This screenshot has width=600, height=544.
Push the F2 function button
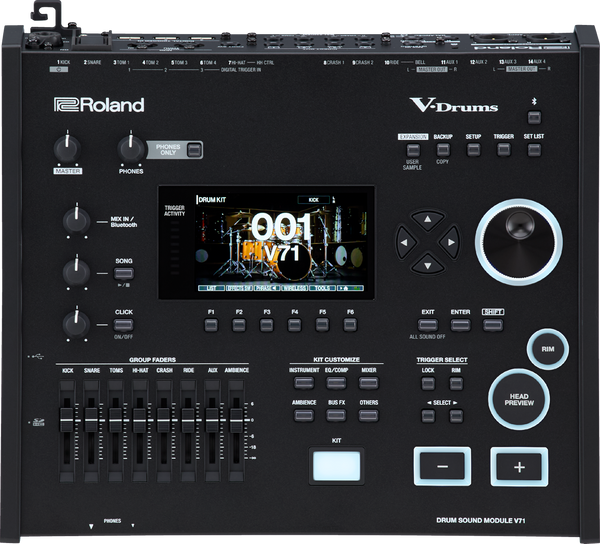tap(239, 325)
